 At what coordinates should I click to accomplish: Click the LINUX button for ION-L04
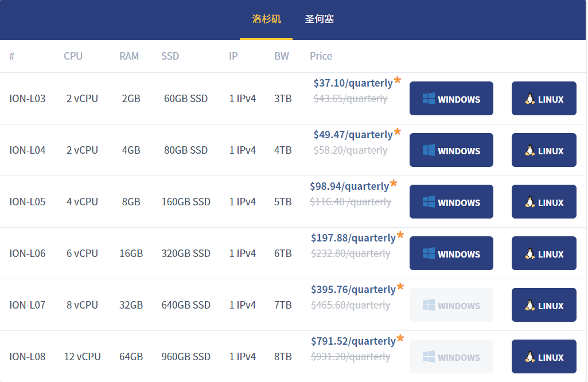click(x=544, y=150)
